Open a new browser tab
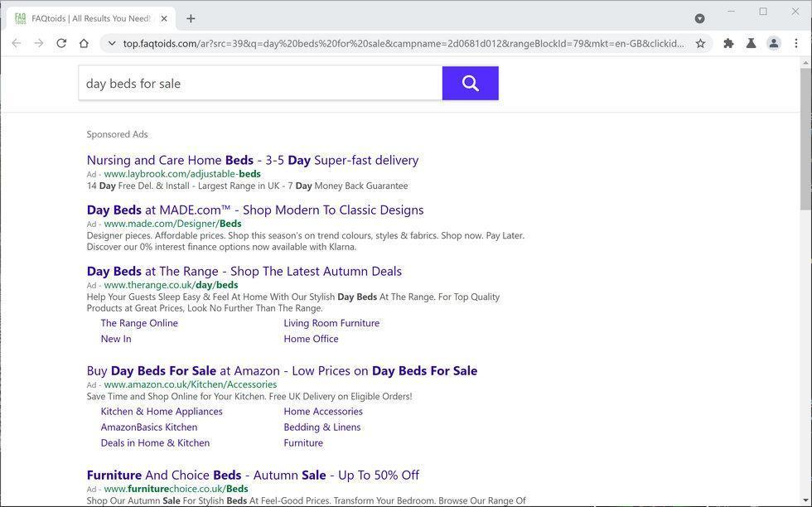The height and width of the screenshot is (507, 812). [x=191, y=18]
